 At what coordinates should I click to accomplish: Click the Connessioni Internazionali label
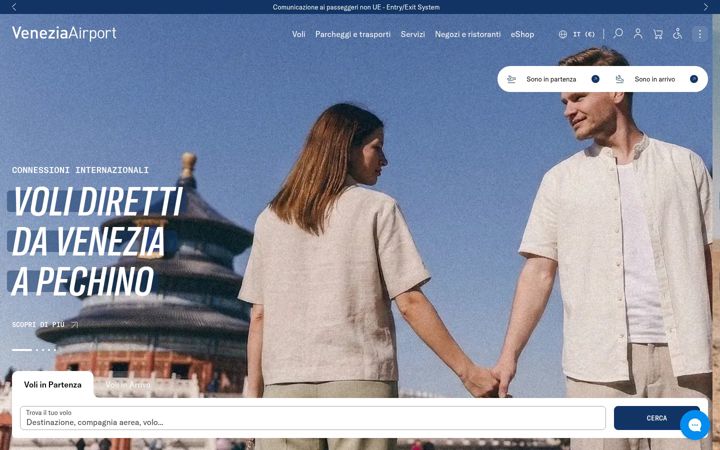pyautogui.click(x=80, y=170)
